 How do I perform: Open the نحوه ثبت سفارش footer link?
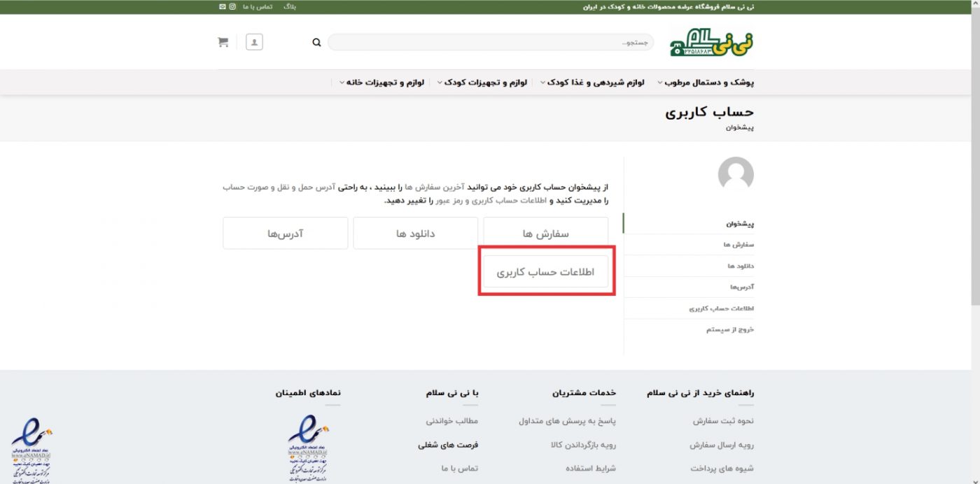(723, 421)
